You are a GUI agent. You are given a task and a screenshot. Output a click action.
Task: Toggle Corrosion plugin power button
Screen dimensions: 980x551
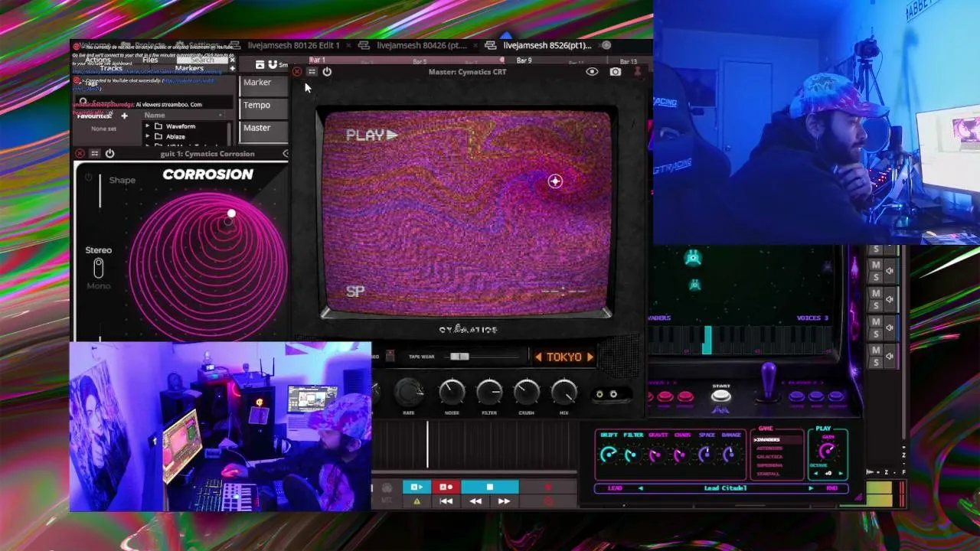tap(109, 154)
